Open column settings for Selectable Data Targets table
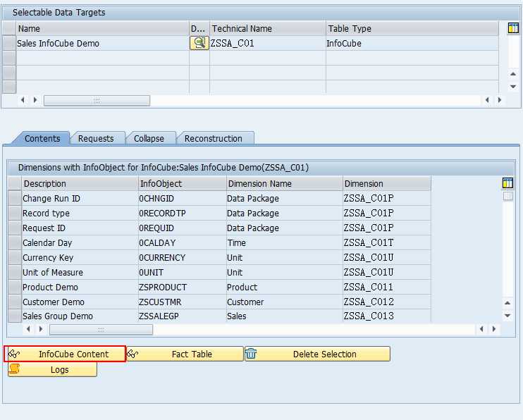523x420 pixels. pyautogui.click(x=513, y=28)
